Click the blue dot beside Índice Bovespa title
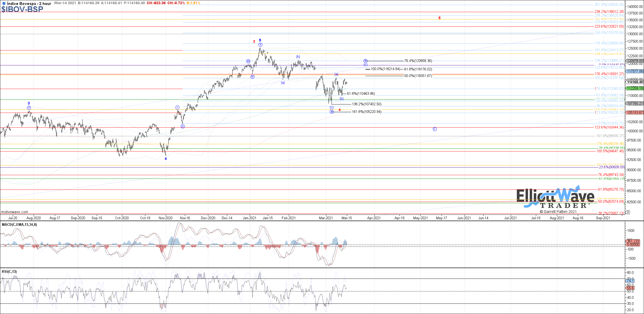 tap(3, 3)
